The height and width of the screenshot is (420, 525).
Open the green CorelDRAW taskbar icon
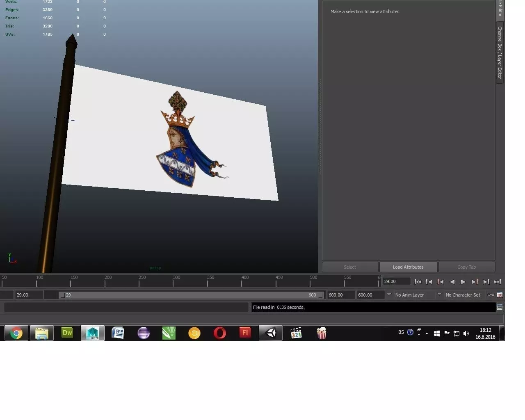coord(169,333)
